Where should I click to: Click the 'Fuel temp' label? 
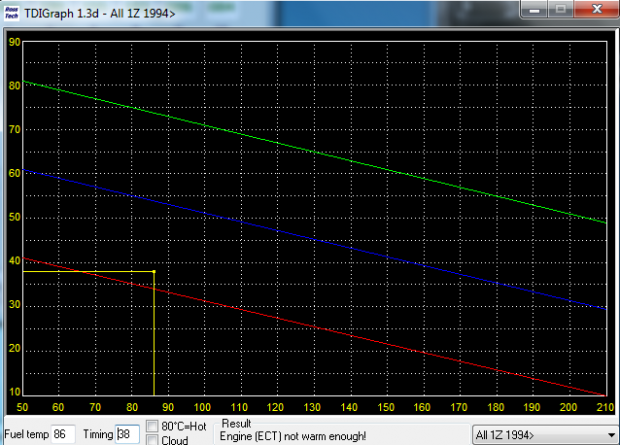pos(26,434)
